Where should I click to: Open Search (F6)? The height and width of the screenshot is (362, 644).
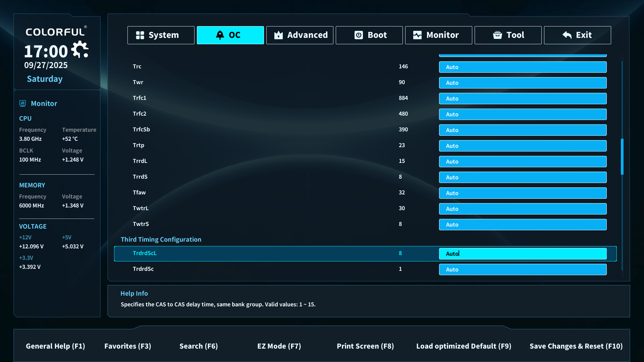[199, 346]
